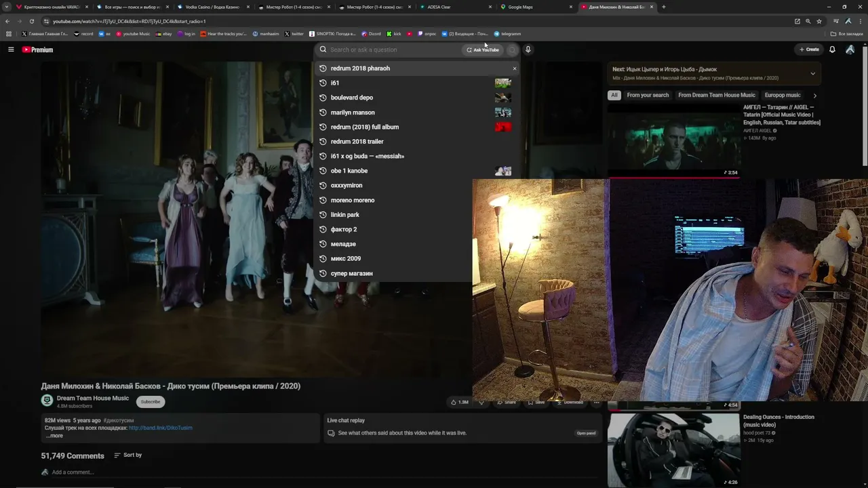
Task: Expand description with '...more'
Action: (x=55, y=436)
